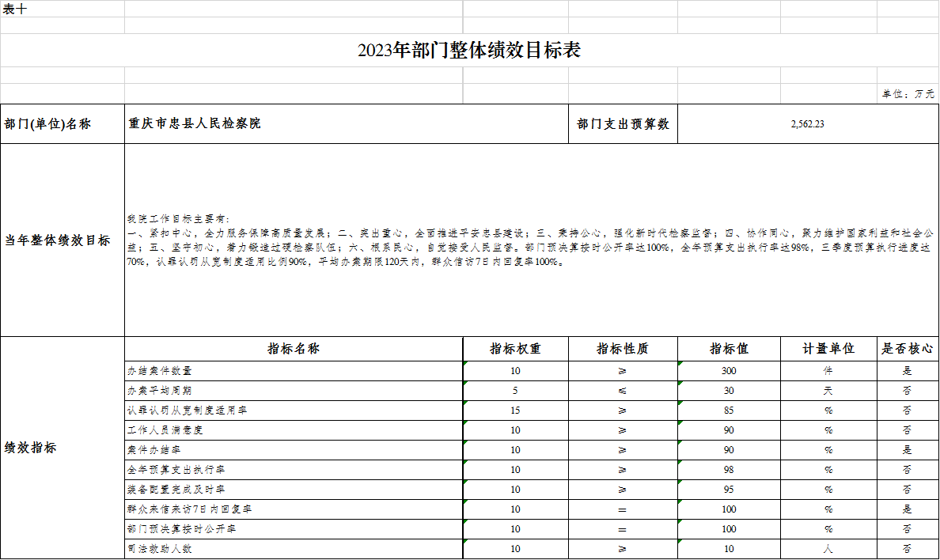The width and height of the screenshot is (940, 560).
Task: Click the 认罪认罚从宽制度适用率 cell
Action: 181,411
